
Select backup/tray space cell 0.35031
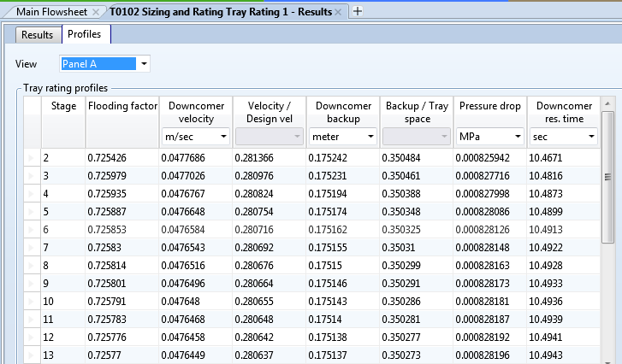[417, 248]
